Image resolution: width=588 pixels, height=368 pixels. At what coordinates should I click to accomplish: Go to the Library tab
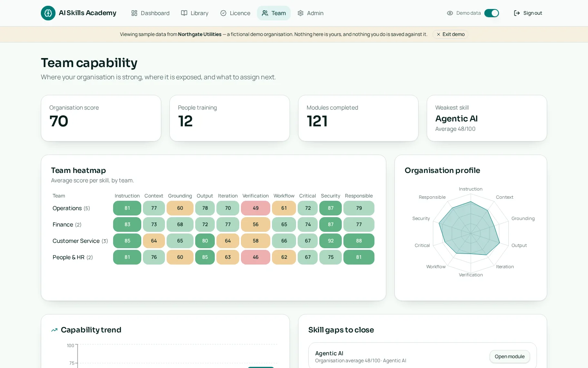click(x=195, y=13)
